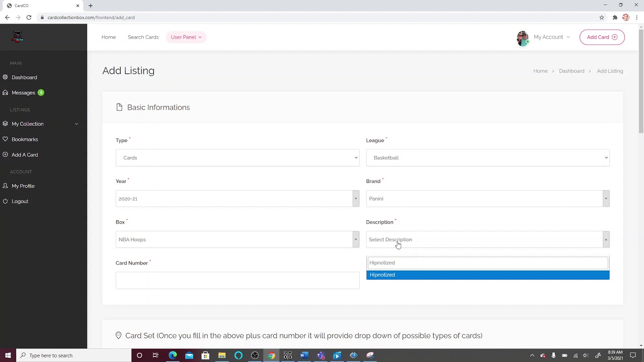Screen dimensions: 644x362
Task: Click the Card Number input field
Action: (237, 281)
